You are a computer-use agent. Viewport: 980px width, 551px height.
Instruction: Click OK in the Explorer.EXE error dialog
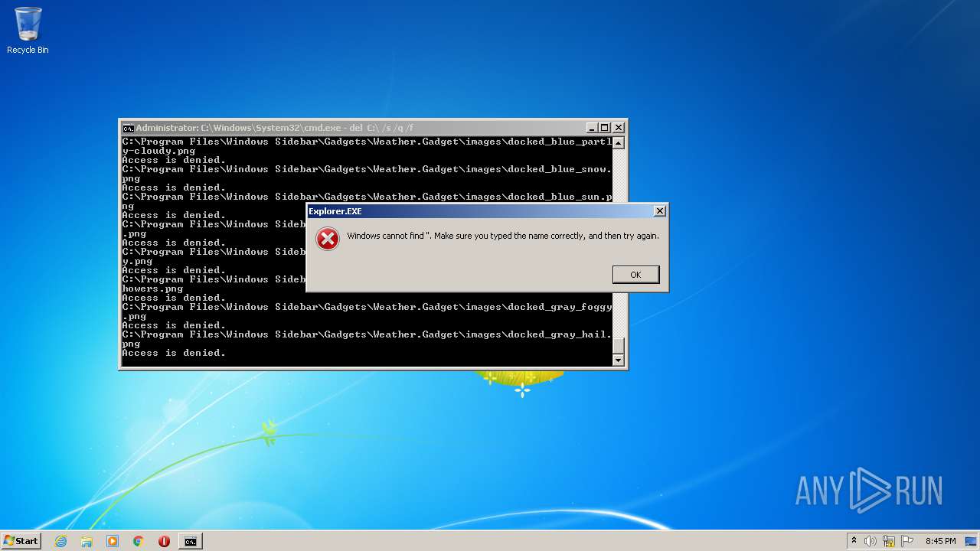(635, 275)
